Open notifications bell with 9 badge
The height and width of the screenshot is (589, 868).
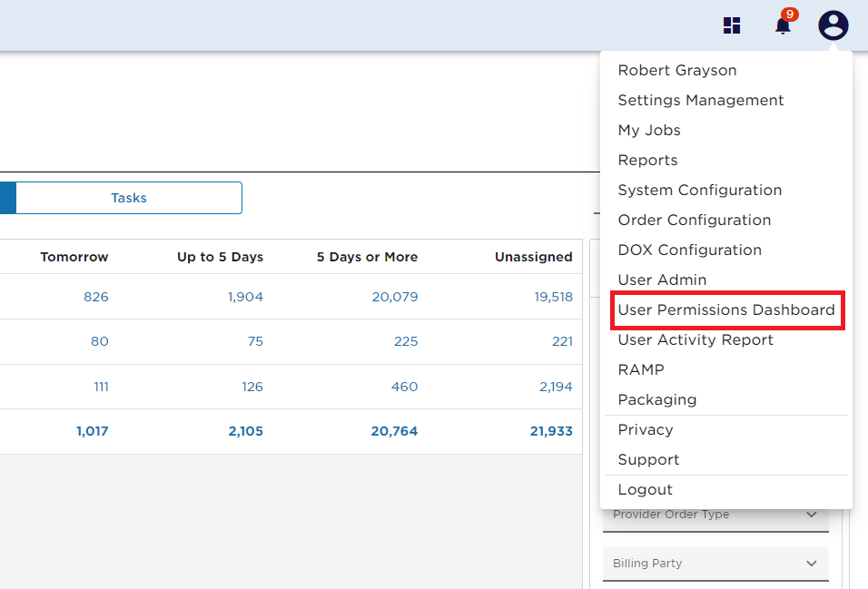[784, 24]
